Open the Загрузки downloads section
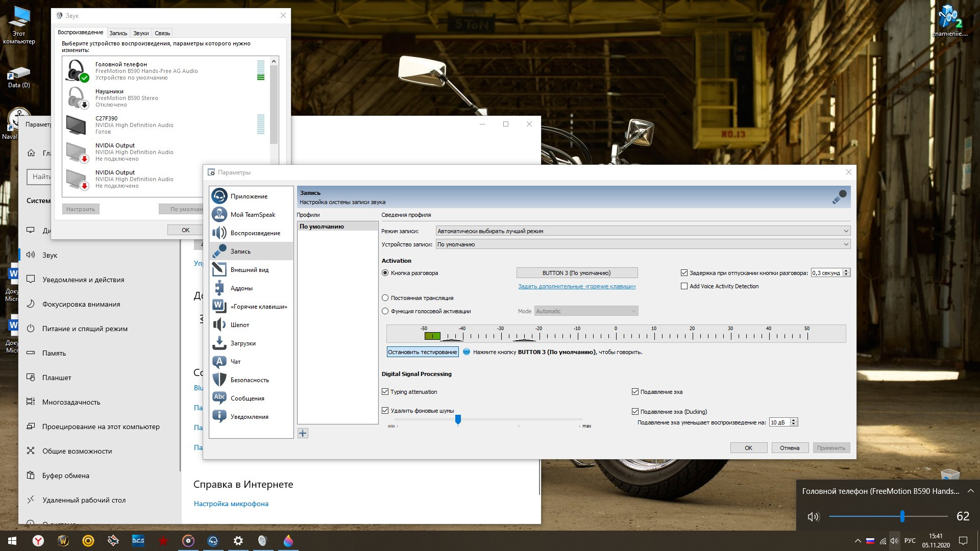The height and width of the screenshot is (551, 980). pos(242,343)
